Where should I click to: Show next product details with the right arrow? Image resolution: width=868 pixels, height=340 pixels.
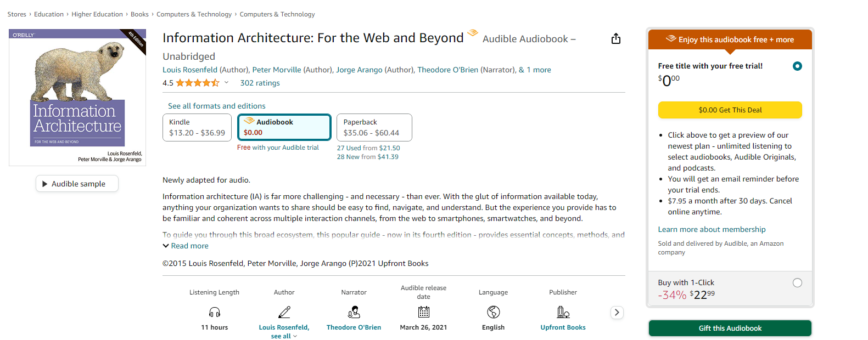tap(617, 312)
